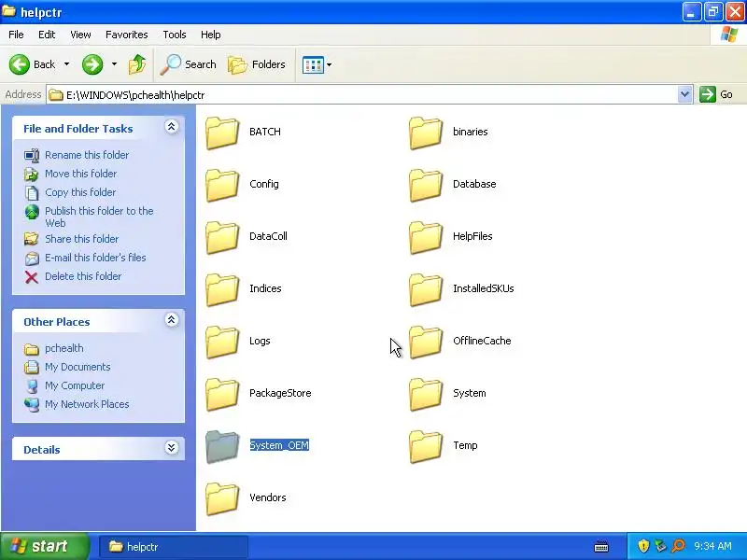Click the Windows flag logo in menu bar

tap(729, 35)
